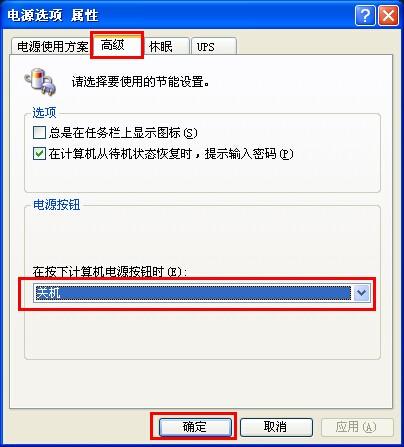The width and height of the screenshot is (404, 447).
Task: Click the 电源按钮 group label
Action: 56,205
